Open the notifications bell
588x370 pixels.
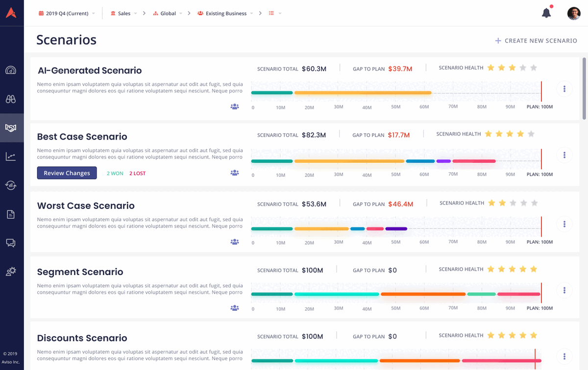click(x=547, y=13)
